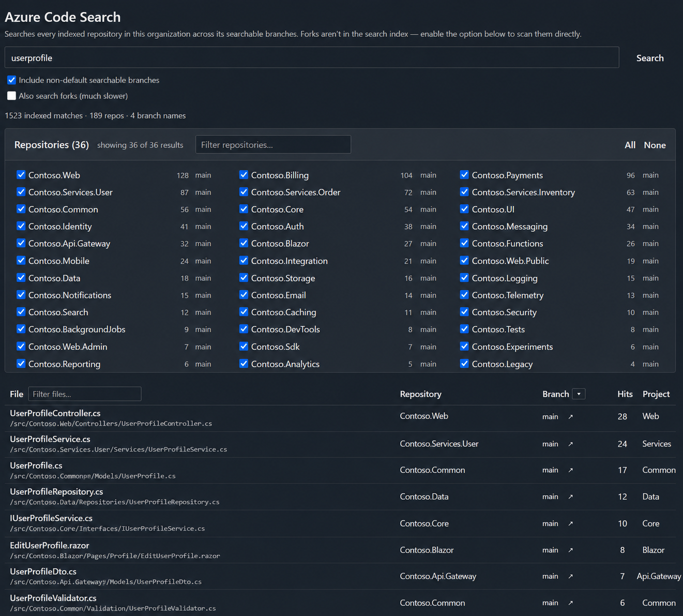
Task: Open external link icon for UserProfileController.cs row
Action: tap(570, 417)
